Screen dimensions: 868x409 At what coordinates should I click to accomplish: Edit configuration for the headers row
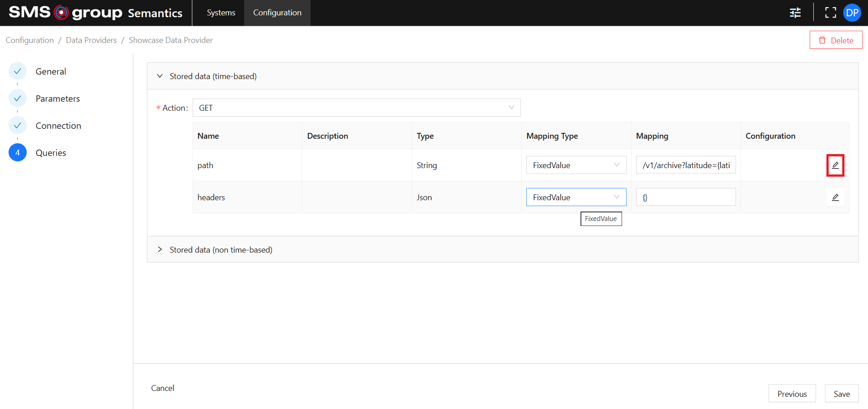(x=835, y=197)
